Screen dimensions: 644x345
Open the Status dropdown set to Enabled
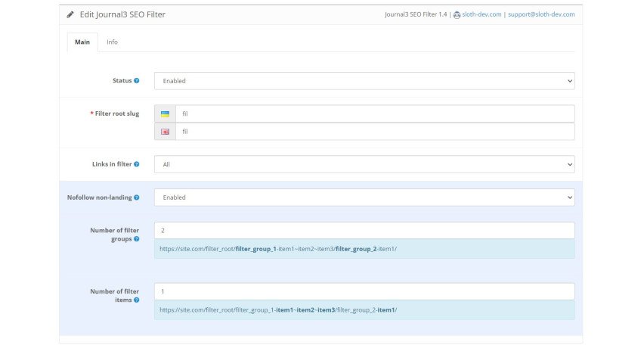coord(364,81)
